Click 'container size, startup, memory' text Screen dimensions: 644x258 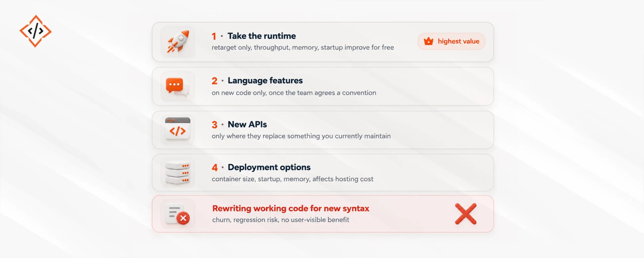[293, 179]
